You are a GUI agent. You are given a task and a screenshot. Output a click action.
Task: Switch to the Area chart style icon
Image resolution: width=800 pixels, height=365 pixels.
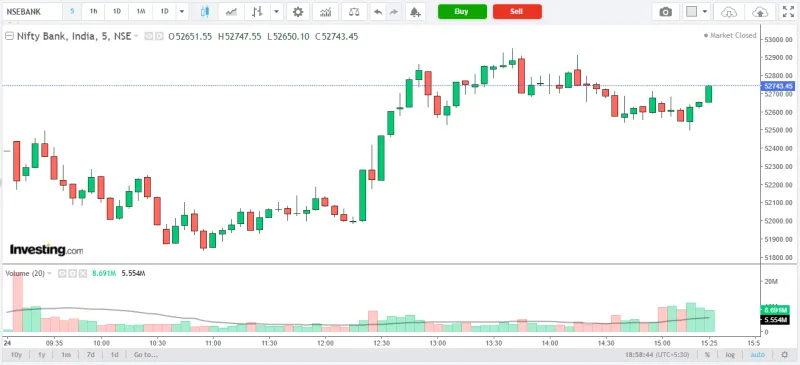point(231,11)
